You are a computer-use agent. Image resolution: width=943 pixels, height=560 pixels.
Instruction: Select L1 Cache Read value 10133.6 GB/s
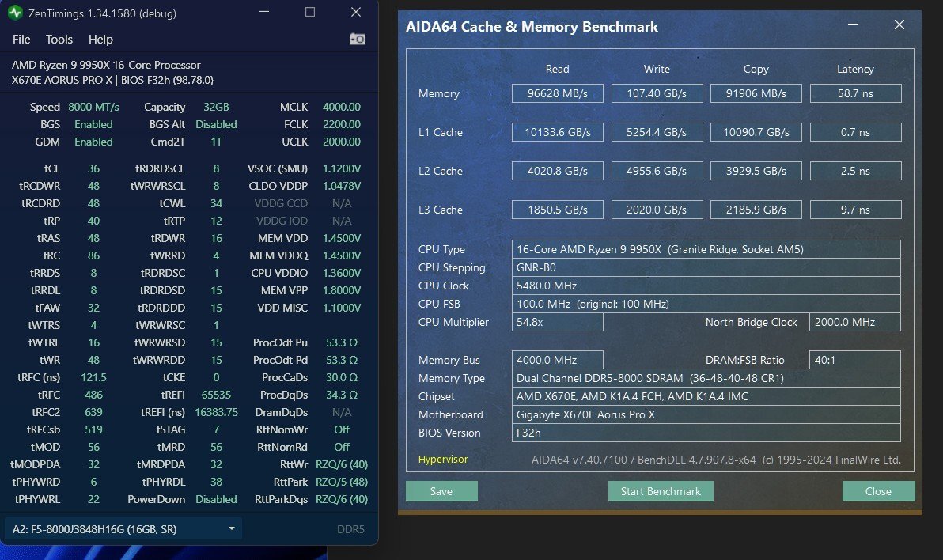(x=558, y=132)
